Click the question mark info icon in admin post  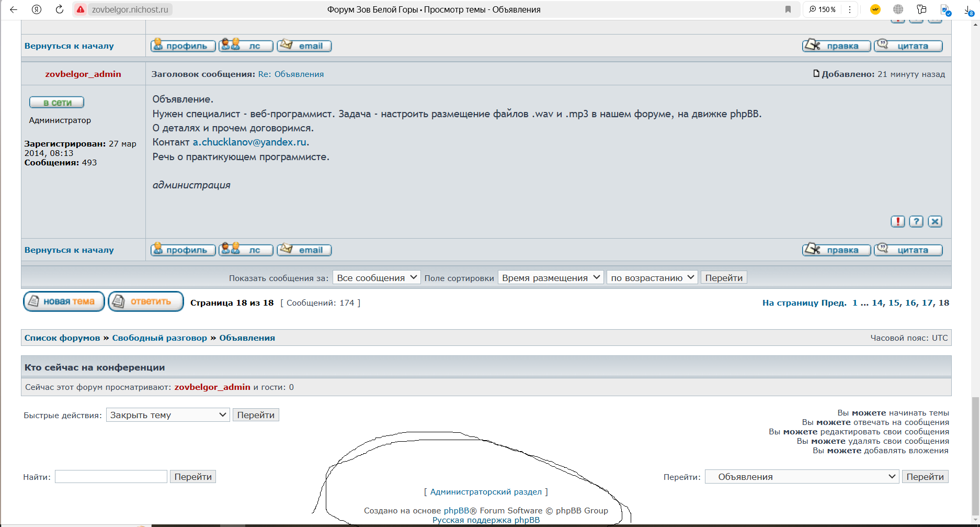pos(916,221)
